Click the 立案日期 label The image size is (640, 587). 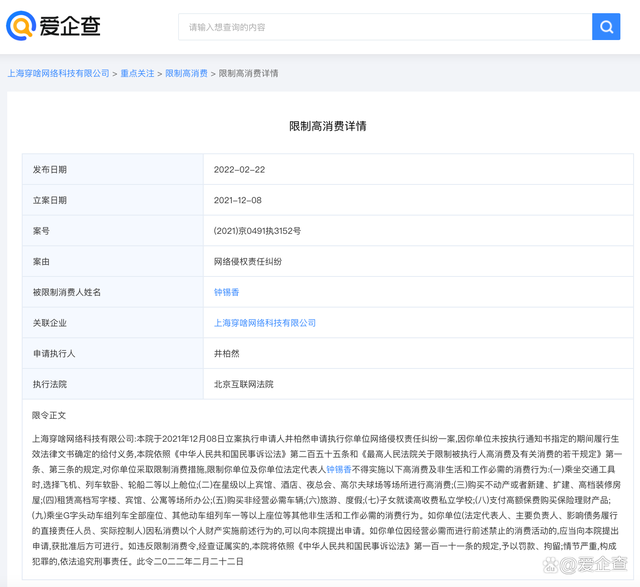(x=50, y=200)
